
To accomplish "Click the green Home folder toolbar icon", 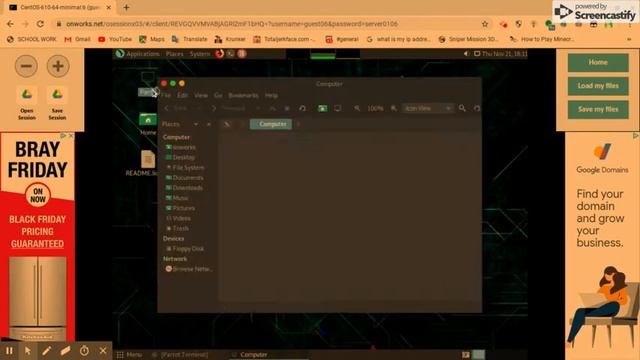I will click(322, 108).
